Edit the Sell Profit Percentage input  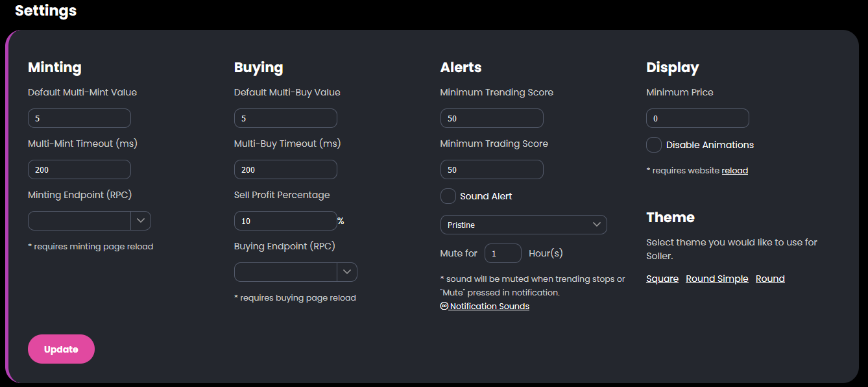[x=285, y=221]
